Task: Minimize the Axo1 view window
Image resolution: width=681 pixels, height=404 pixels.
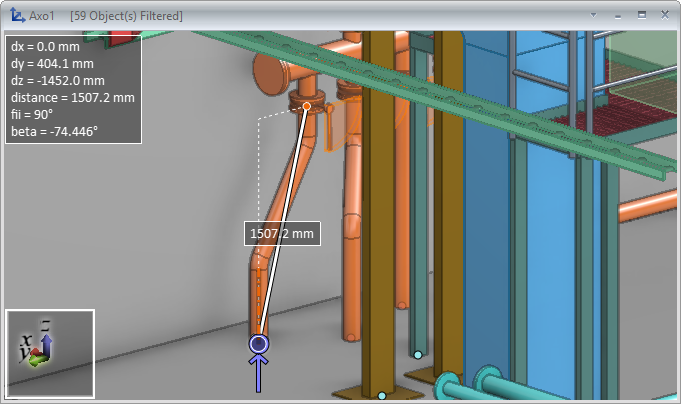Action: 618,16
